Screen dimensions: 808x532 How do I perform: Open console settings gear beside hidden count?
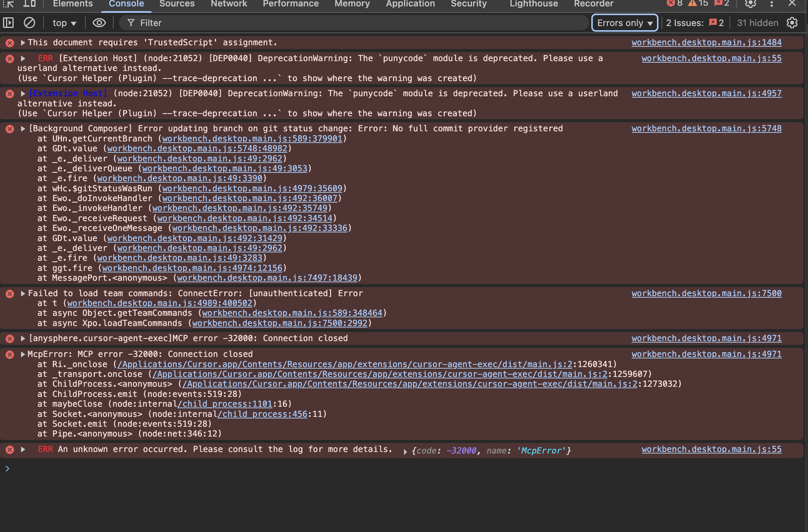[792, 23]
